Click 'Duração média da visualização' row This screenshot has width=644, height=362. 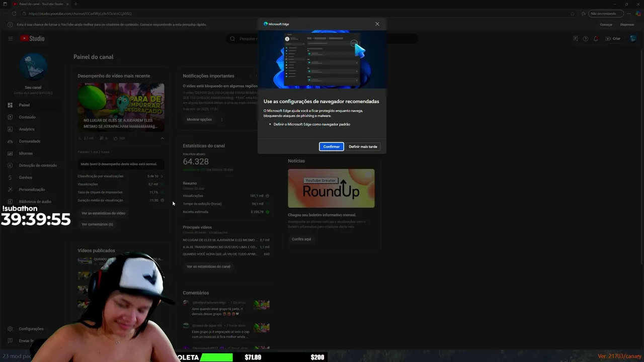[x=121, y=200]
